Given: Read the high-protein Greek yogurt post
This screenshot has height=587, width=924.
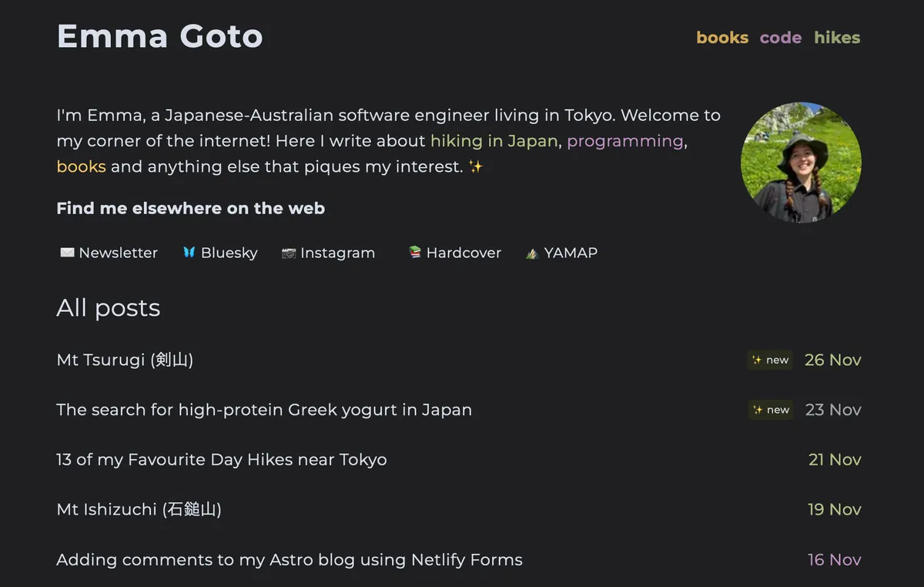Looking at the screenshot, I should pos(264,410).
